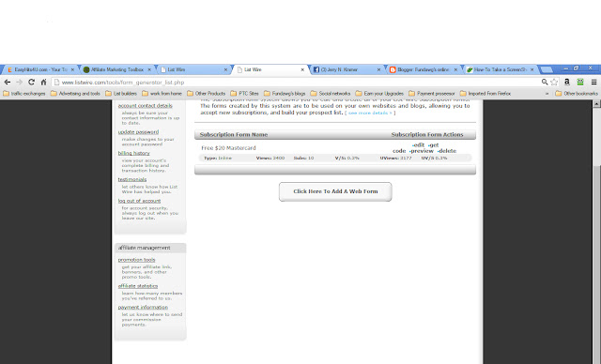Bookmark this page with the star icon
Viewport: 601px width, 364px height.
tap(554, 82)
